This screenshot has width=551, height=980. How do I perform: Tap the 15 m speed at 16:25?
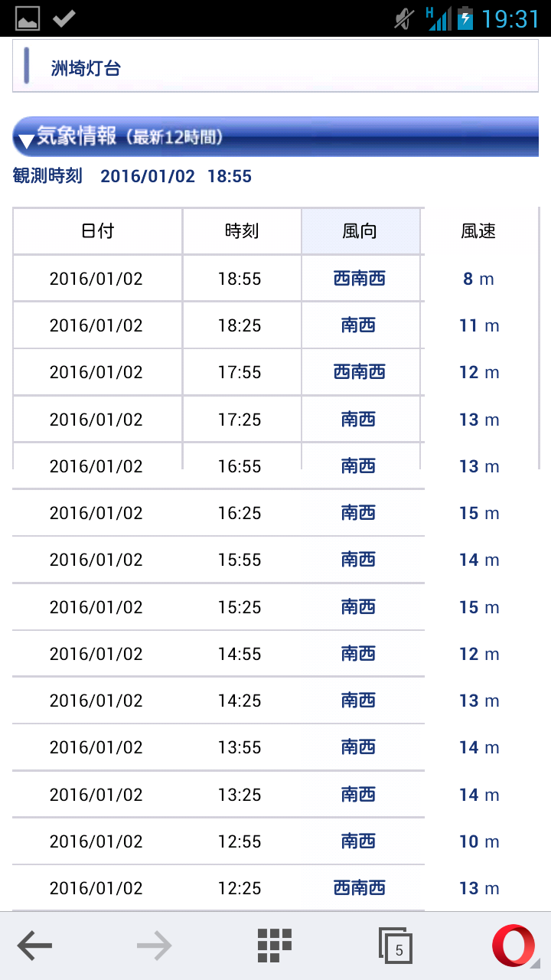click(479, 513)
